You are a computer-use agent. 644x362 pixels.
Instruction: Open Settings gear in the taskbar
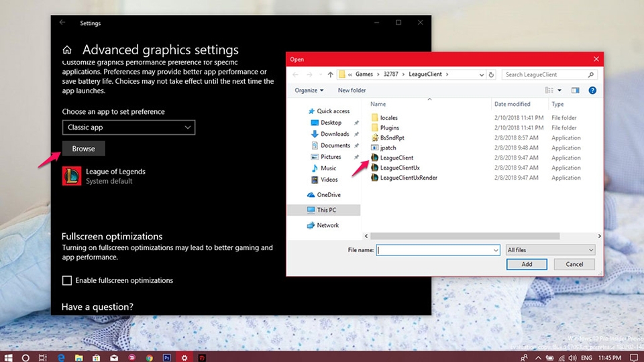(x=184, y=358)
